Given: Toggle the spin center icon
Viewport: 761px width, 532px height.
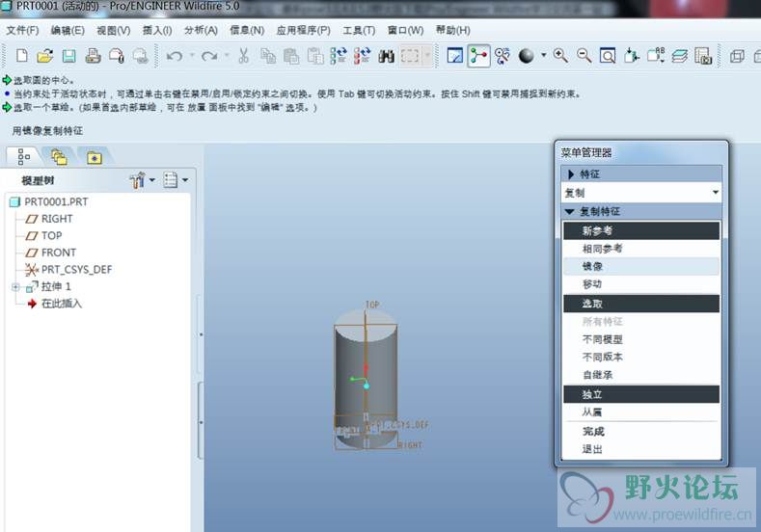Looking at the screenshot, I should coord(478,56).
